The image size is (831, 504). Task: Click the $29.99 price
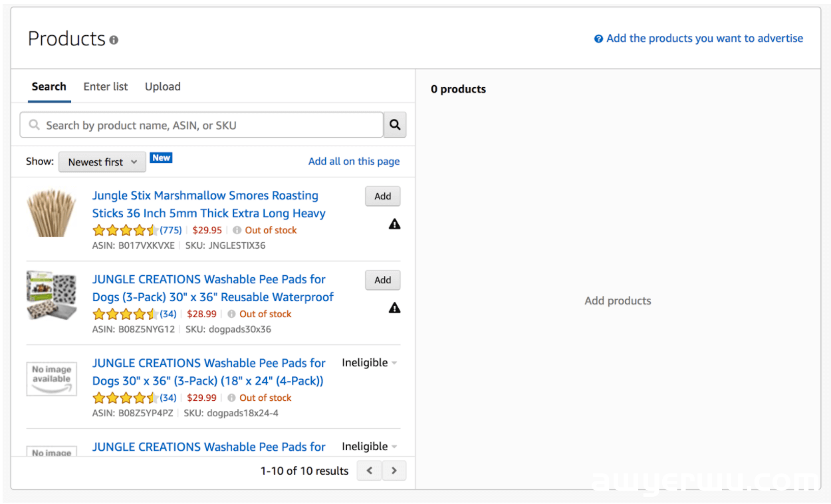click(x=202, y=398)
